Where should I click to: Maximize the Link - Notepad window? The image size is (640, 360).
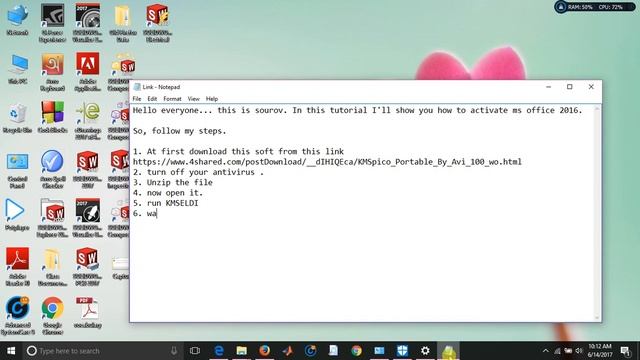tap(570, 87)
